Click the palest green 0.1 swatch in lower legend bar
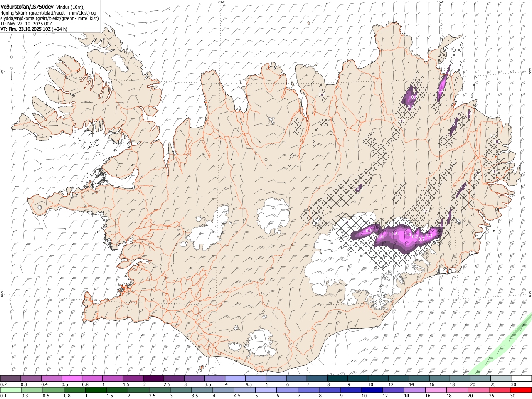This screenshot has width=532, height=399. 10,390
